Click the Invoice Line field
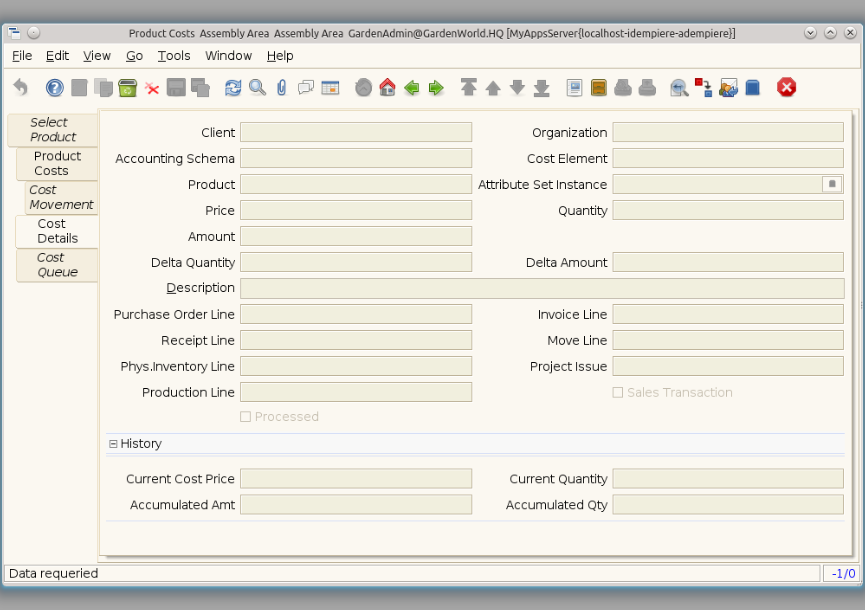Viewport: 865px width, 610px height. [728, 314]
